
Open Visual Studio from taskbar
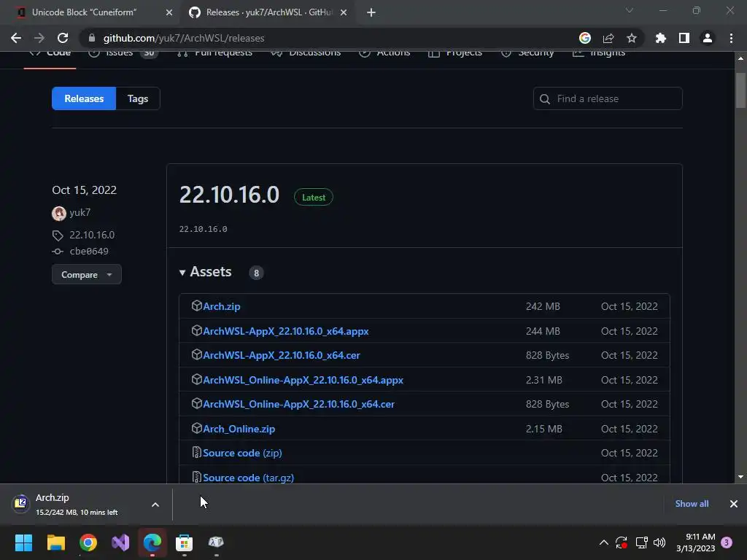click(120, 542)
